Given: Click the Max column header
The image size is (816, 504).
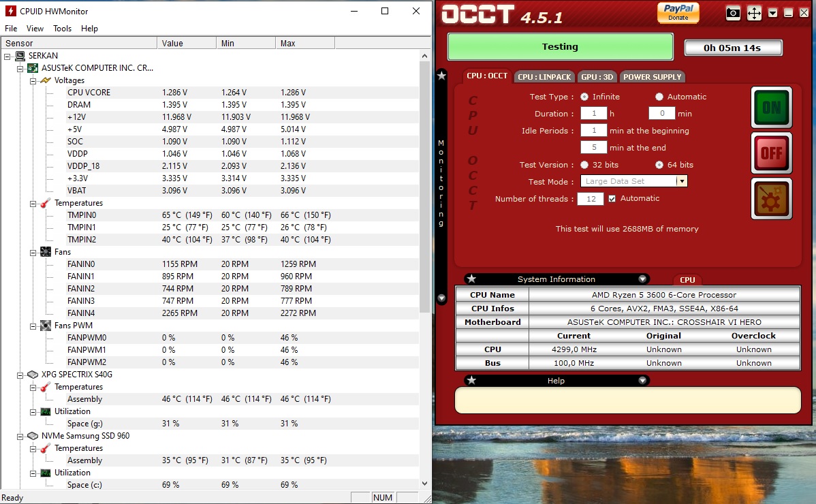Looking at the screenshot, I should 305,43.
